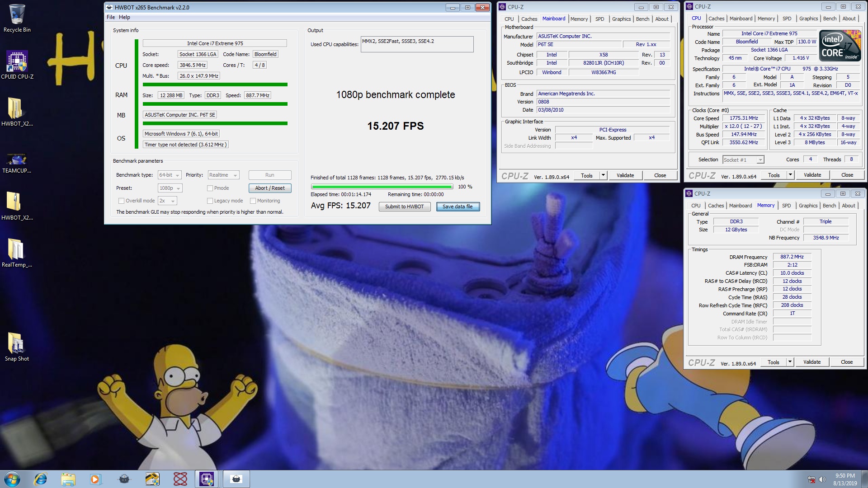The width and height of the screenshot is (868, 488).
Task: Click the network tray icon
Action: click(x=811, y=479)
